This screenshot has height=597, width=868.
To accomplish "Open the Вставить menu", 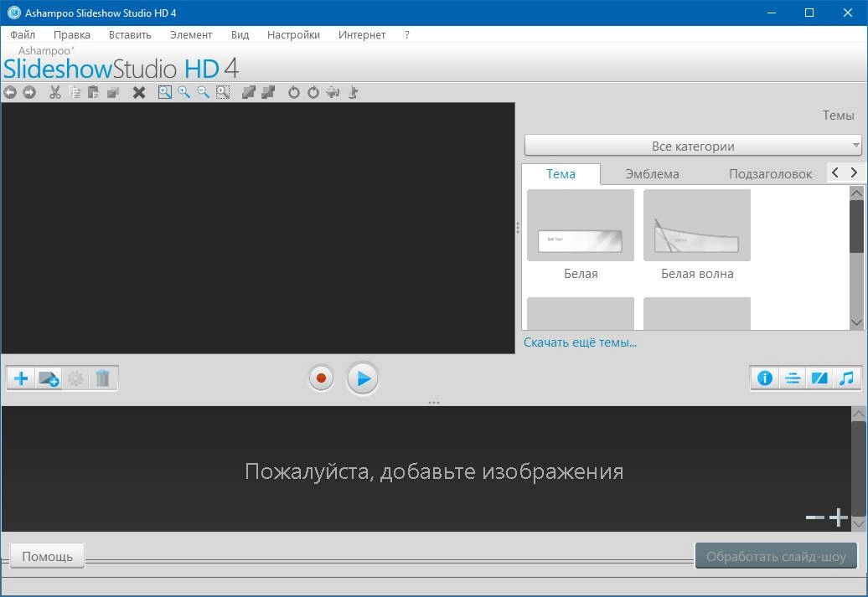I will pos(130,34).
